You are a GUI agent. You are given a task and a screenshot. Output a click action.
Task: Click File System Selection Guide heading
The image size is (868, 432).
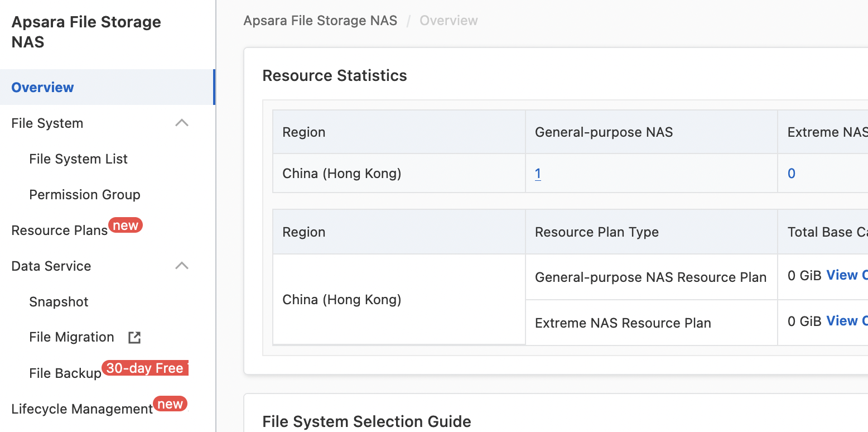(367, 421)
